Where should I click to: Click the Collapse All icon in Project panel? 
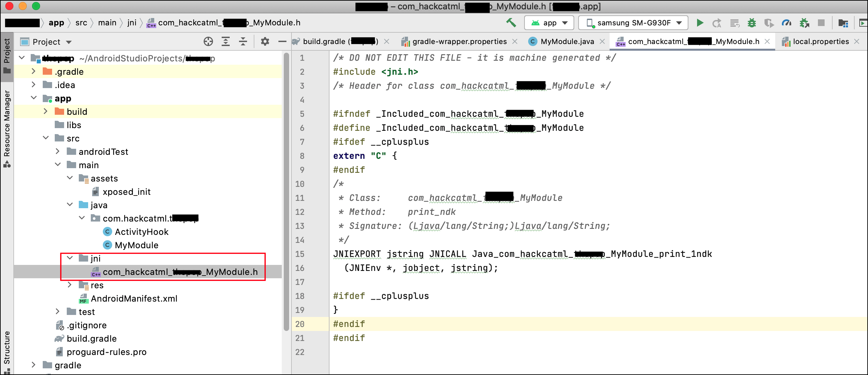[x=243, y=42]
